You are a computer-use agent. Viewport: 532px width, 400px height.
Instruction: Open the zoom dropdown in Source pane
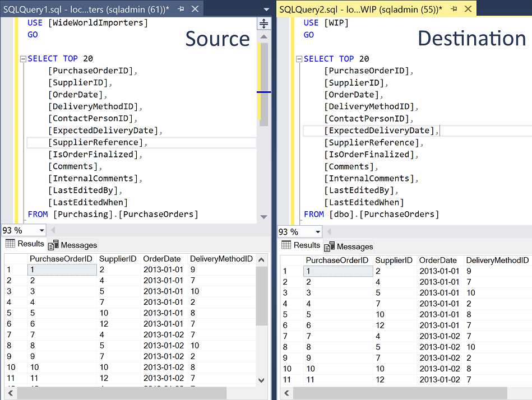click(x=41, y=230)
